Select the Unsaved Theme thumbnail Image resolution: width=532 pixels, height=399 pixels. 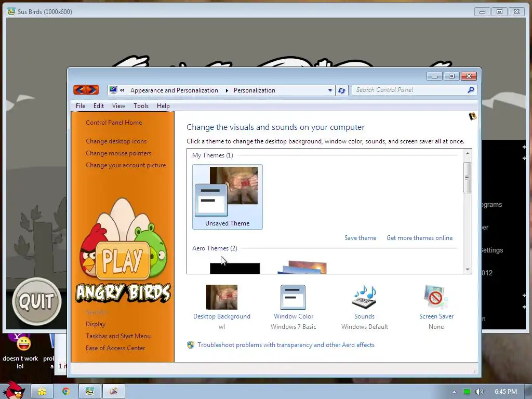point(228,197)
